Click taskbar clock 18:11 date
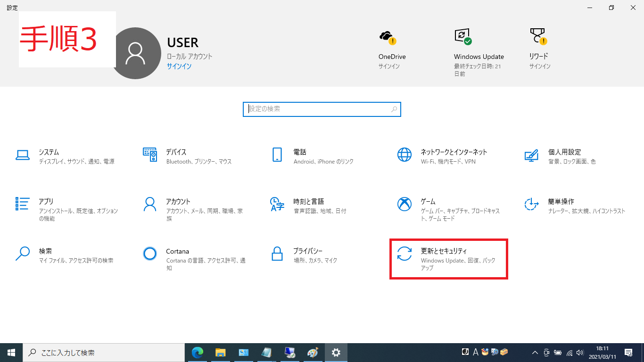644x362 pixels. coord(602,352)
